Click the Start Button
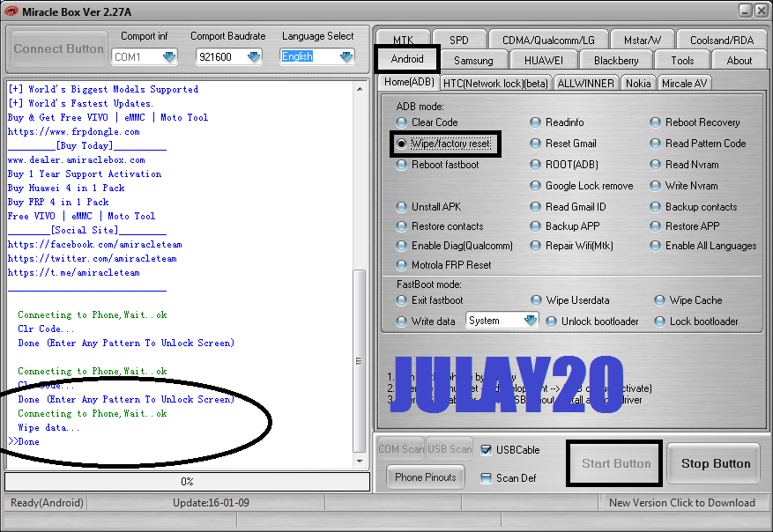This screenshot has height=532, width=773. point(616,463)
